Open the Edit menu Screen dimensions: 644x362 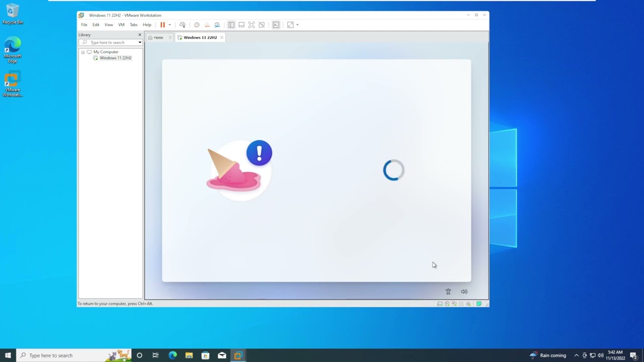[96, 25]
